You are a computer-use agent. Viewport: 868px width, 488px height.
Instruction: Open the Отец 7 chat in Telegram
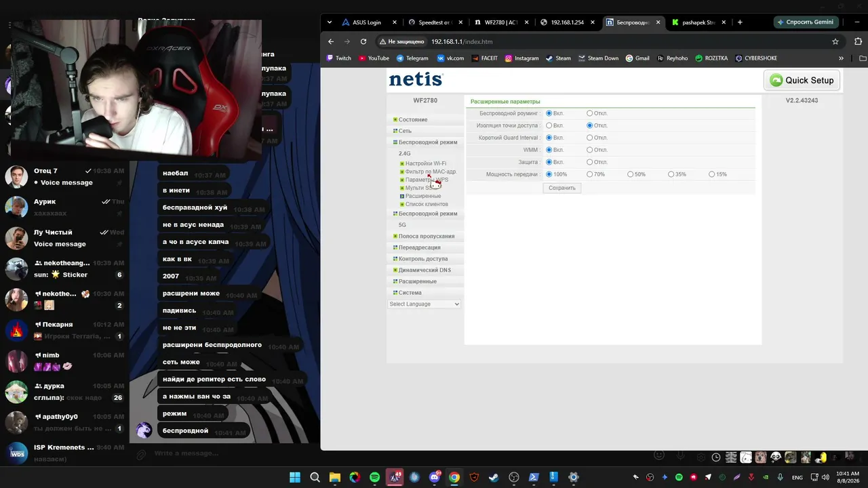(x=65, y=176)
